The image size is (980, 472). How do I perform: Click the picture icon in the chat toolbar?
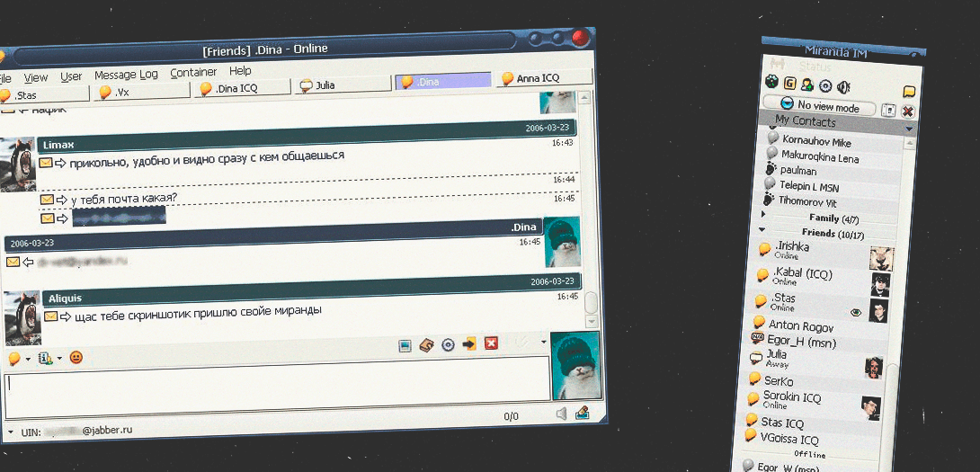point(405,345)
